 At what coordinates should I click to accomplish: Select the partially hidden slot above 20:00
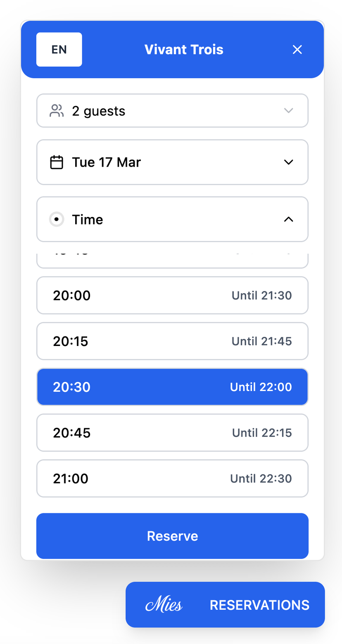(x=172, y=260)
